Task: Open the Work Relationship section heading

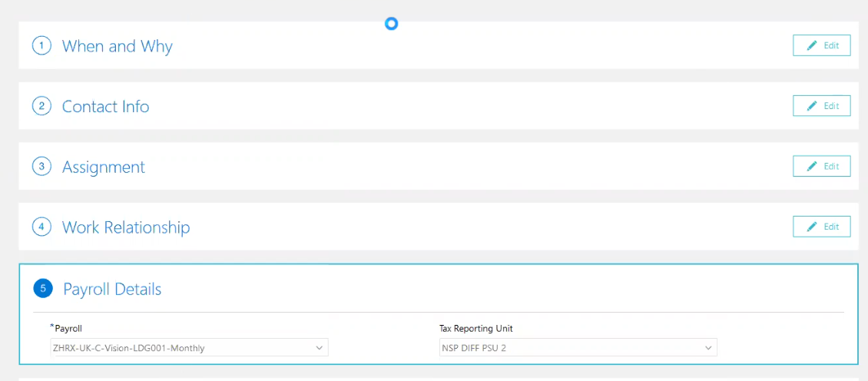Action: click(125, 227)
